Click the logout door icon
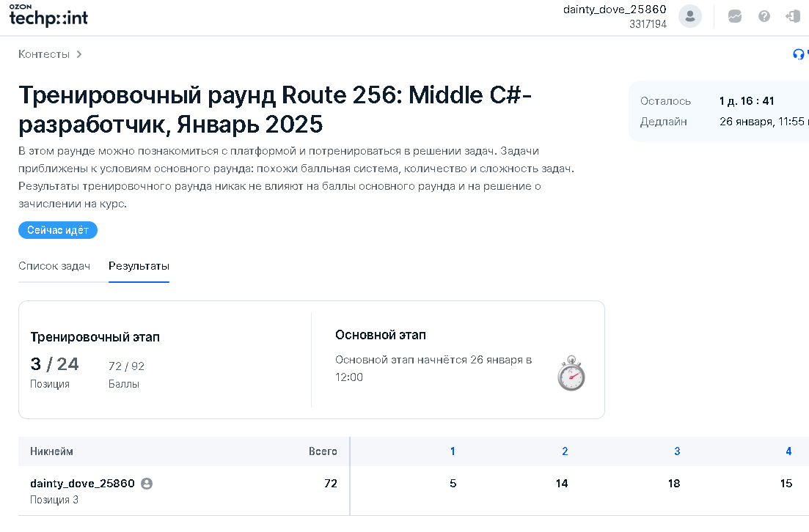 pyautogui.click(x=792, y=16)
